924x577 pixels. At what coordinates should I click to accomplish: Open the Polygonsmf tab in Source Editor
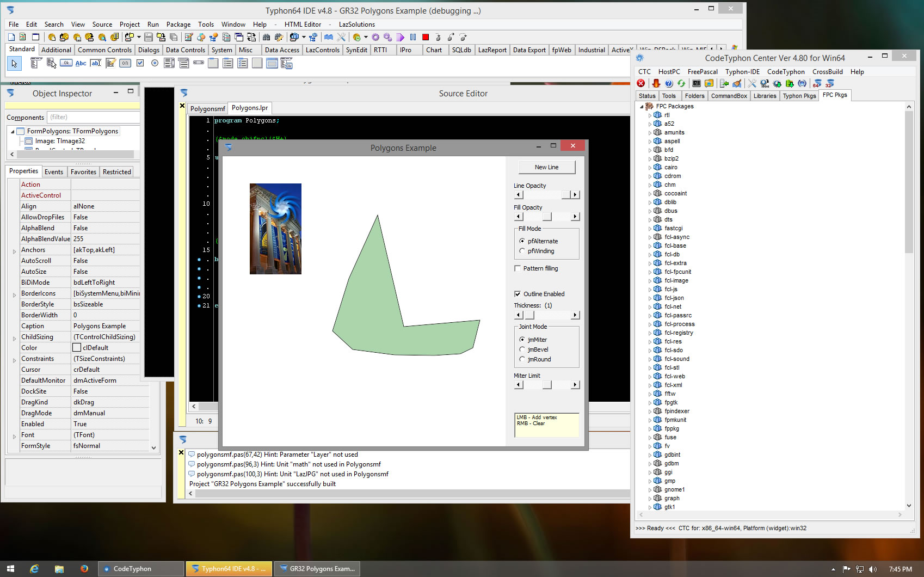[207, 109]
